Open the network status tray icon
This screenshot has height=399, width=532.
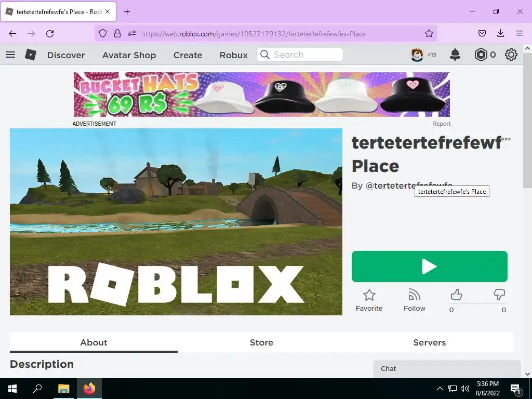click(x=453, y=389)
